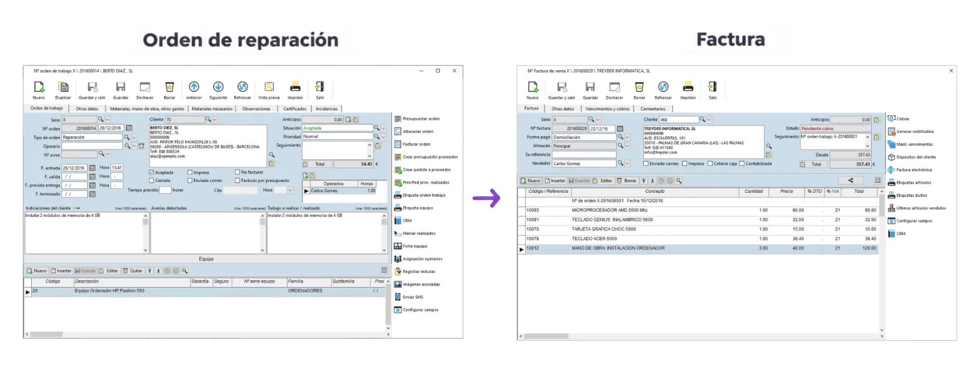This screenshot has width=980, height=368.
Task: Check the Cerrada checkbox
Action: [152, 180]
